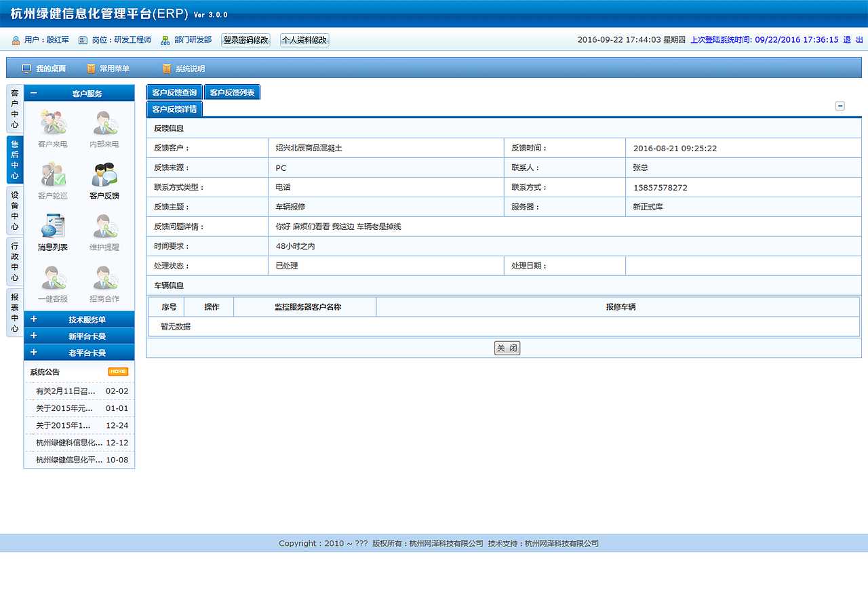Click the 车辆信息 section heading
The height and width of the screenshot is (594, 868).
169,285
